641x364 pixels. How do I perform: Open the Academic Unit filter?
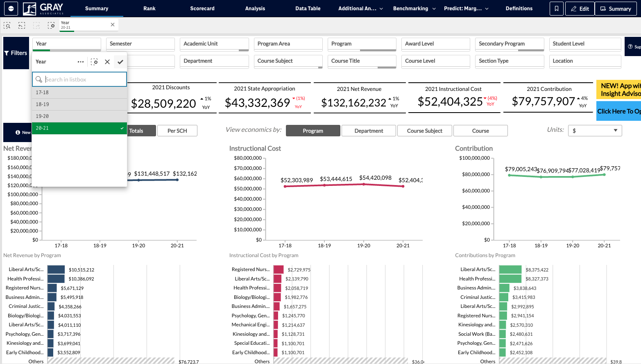tap(214, 44)
